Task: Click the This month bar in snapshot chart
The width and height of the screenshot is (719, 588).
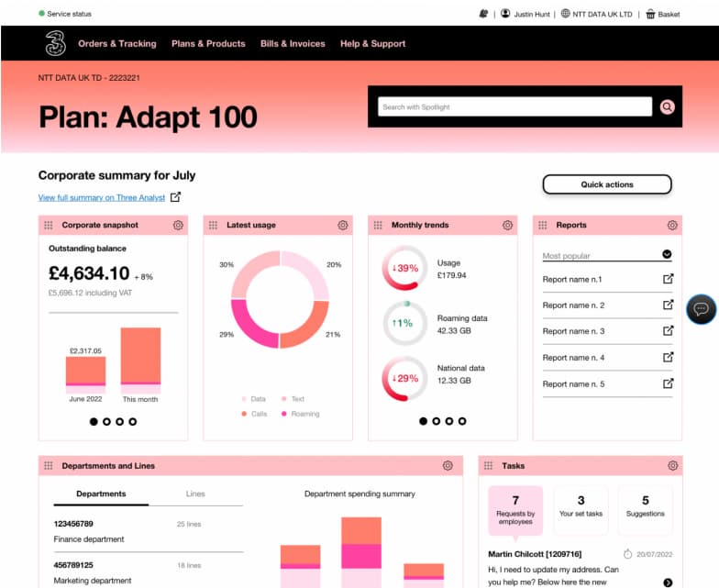Action: click(x=141, y=361)
